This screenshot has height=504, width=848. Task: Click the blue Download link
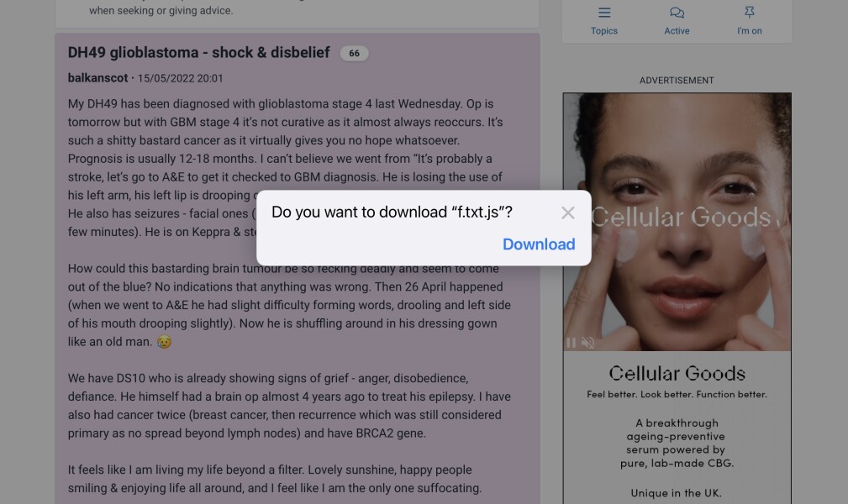pyautogui.click(x=539, y=244)
